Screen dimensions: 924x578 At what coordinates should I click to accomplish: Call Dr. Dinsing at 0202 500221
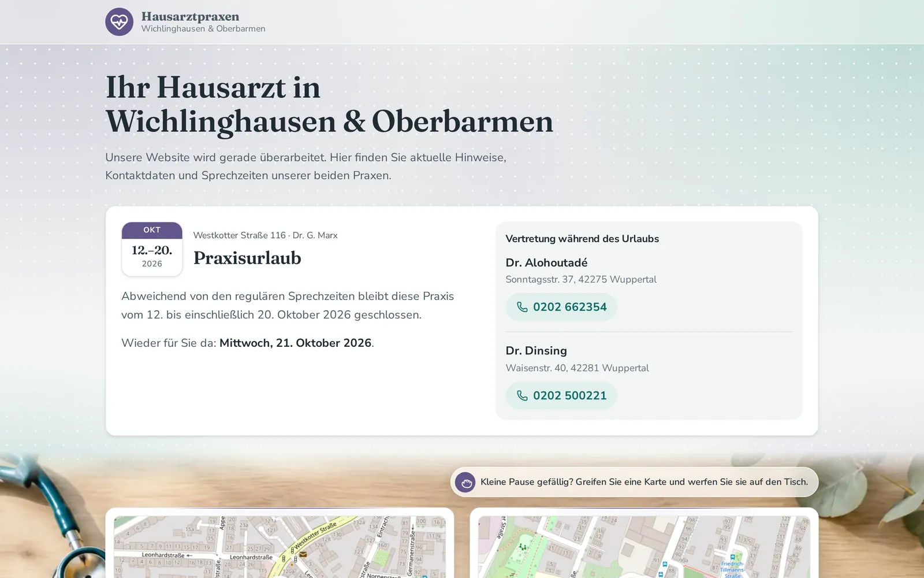(561, 395)
